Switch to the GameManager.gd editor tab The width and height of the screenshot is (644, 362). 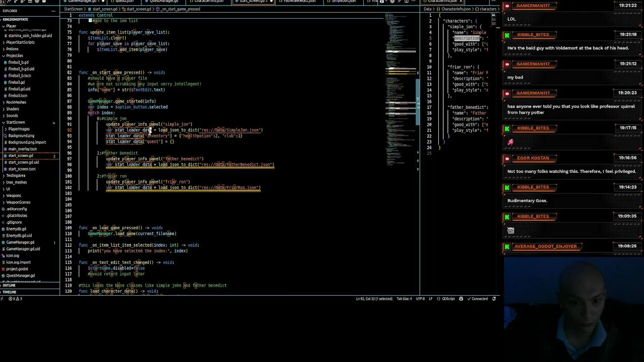[83, 2]
